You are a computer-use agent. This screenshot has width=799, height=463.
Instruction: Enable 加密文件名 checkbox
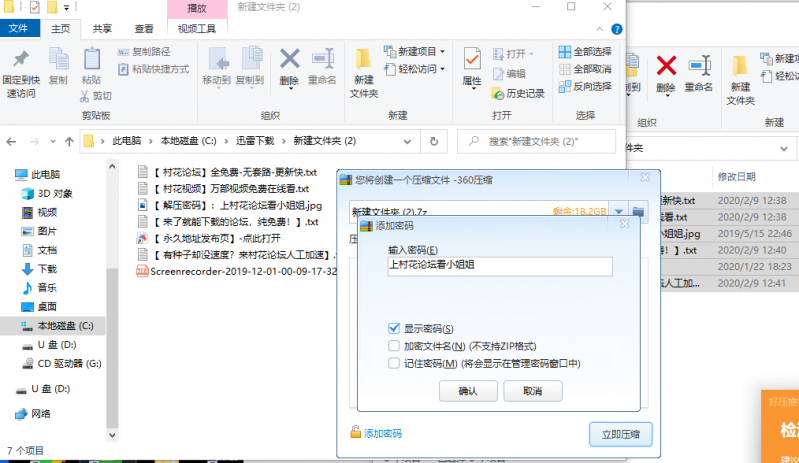point(395,346)
